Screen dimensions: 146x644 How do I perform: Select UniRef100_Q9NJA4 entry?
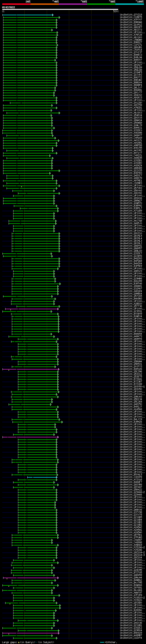point(131,578)
